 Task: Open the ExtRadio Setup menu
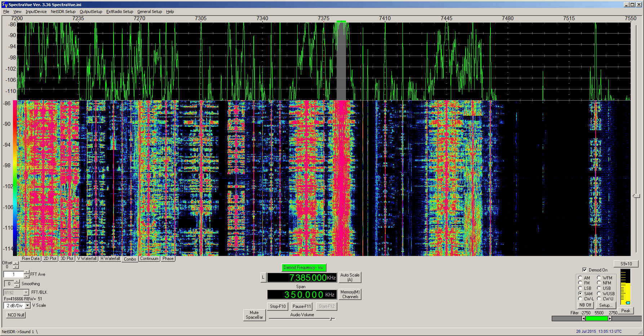120,12
